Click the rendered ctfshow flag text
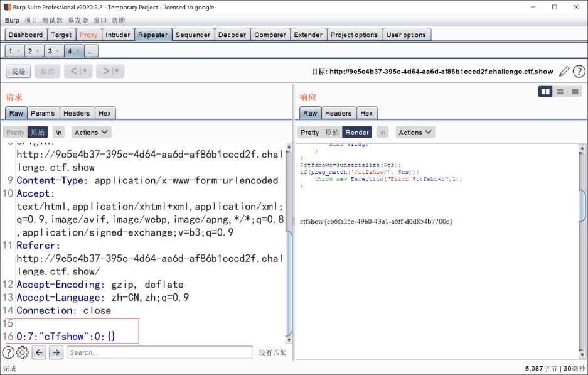The height and width of the screenshot is (375, 588). click(376, 222)
